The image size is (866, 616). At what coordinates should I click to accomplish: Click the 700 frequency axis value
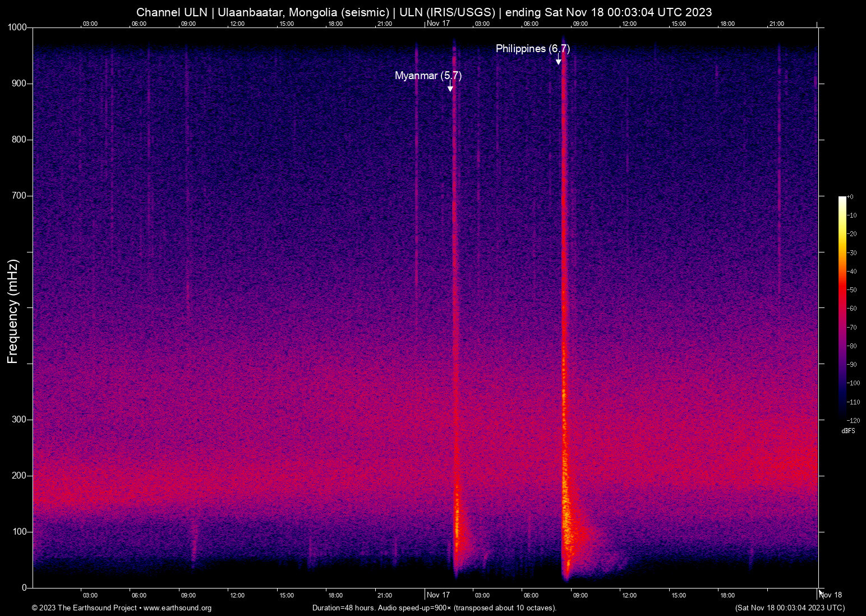click(20, 196)
